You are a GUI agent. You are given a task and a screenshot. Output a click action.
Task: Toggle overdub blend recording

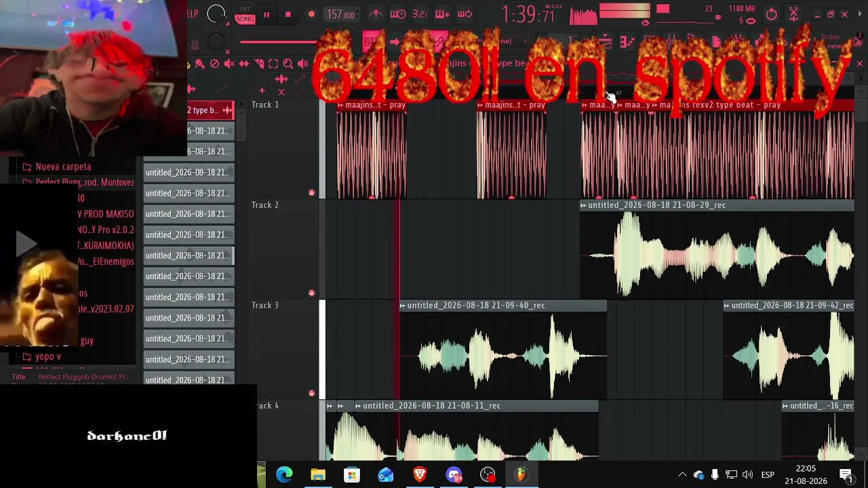point(442,14)
